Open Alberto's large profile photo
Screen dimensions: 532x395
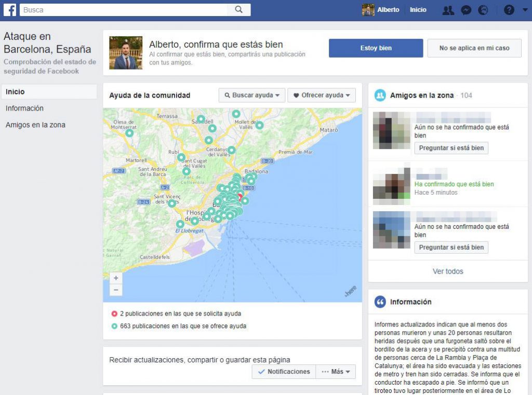pyautogui.click(x=126, y=52)
